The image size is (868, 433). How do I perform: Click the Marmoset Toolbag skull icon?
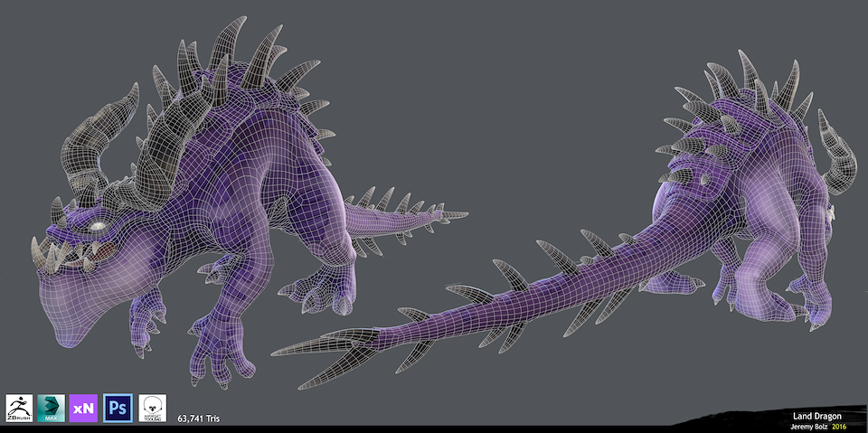coord(152,409)
